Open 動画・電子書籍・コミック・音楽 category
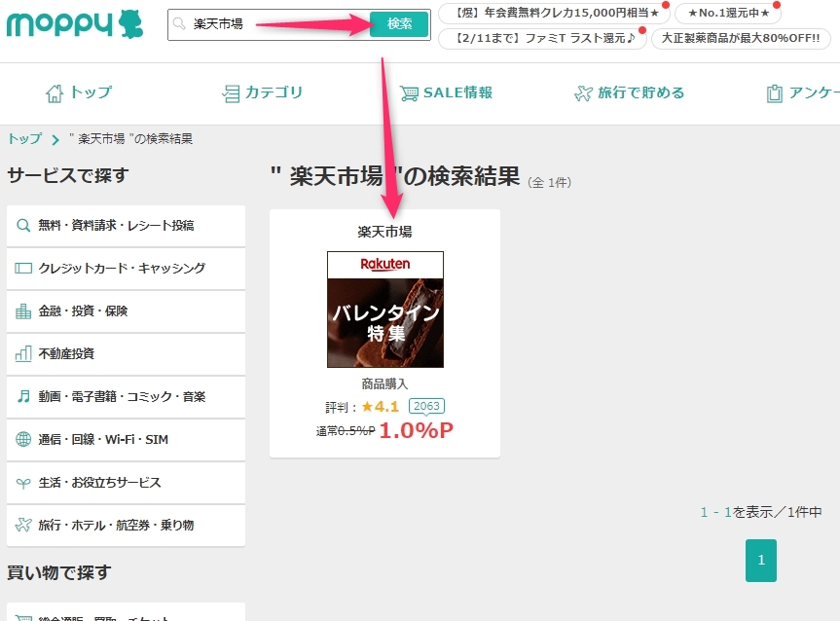Screen dimensions: 840x621 tap(126, 397)
